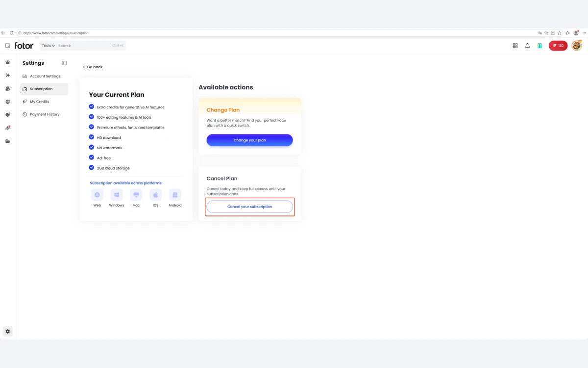The width and height of the screenshot is (588, 368).
Task: Open the browser profile icon
Action: point(576,33)
